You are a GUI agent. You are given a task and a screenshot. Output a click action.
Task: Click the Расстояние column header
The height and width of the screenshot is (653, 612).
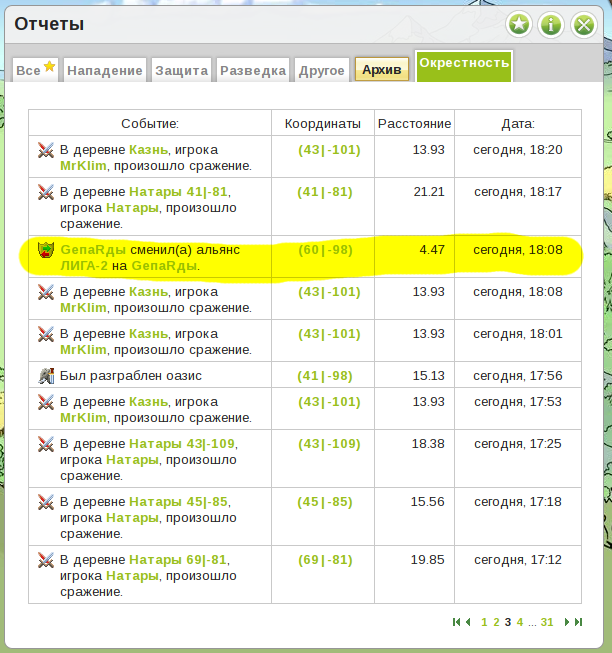pyautogui.click(x=414, y=124)
